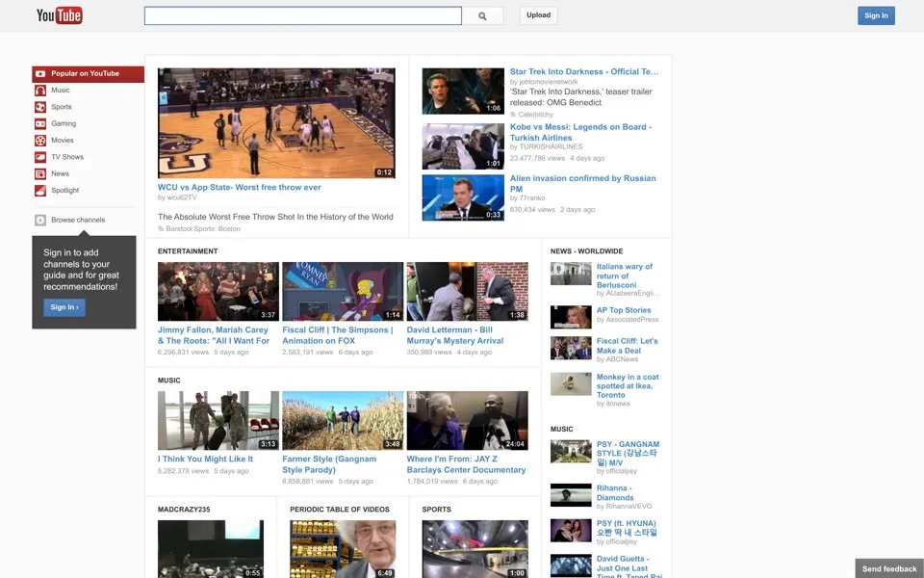Image resolution: width=924 pixels, height=578 pixels.
Task: Click the Gaming controller icon in sidebar
Action: (x=40, y=124)
